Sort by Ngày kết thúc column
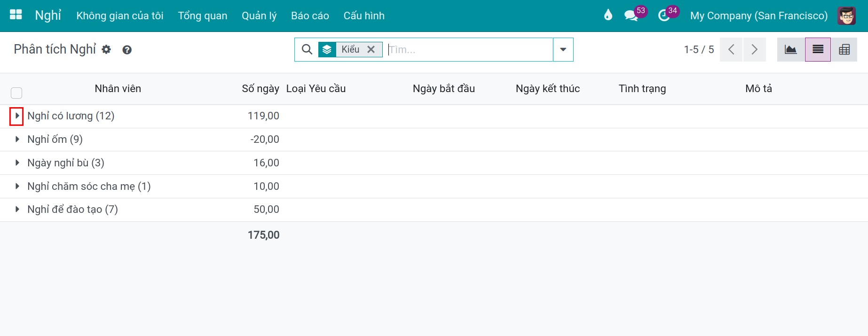Screen dimensions: 868x336 [548, 88]
